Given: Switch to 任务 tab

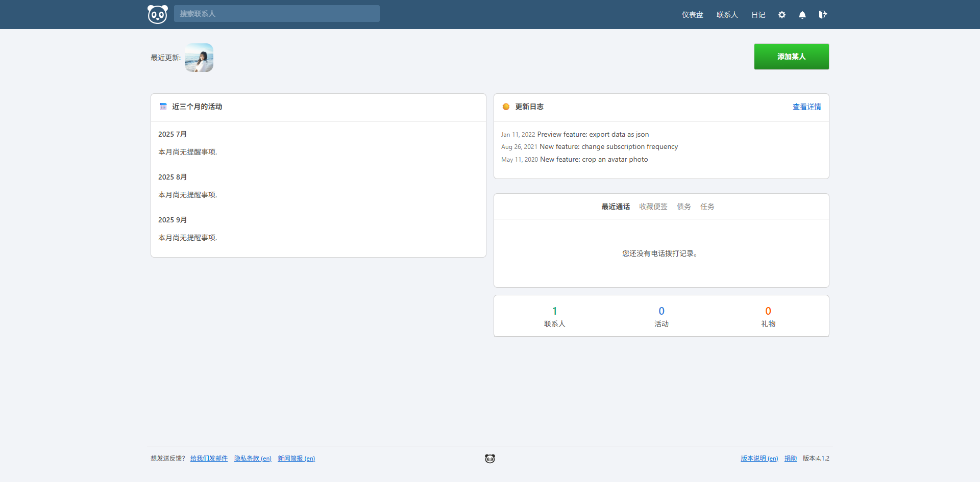Looking at the screenshot, I should 707,207.
